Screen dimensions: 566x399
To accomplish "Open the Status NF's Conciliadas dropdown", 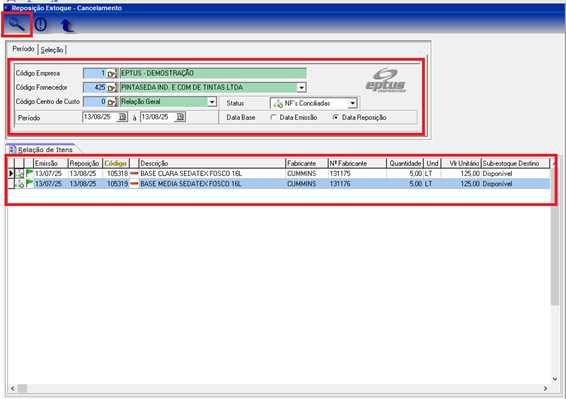I will (352, 104).
